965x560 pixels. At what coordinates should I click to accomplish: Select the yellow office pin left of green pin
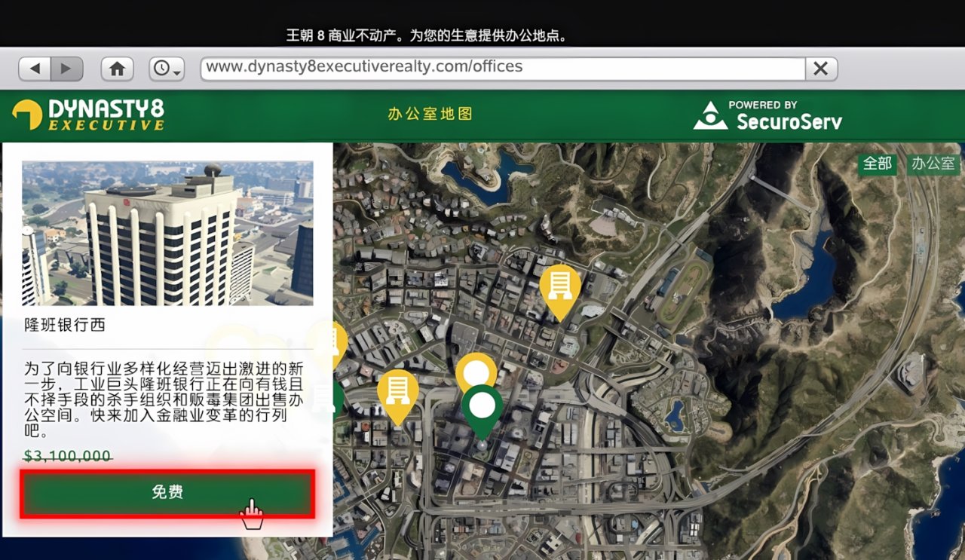coord(398,396)
